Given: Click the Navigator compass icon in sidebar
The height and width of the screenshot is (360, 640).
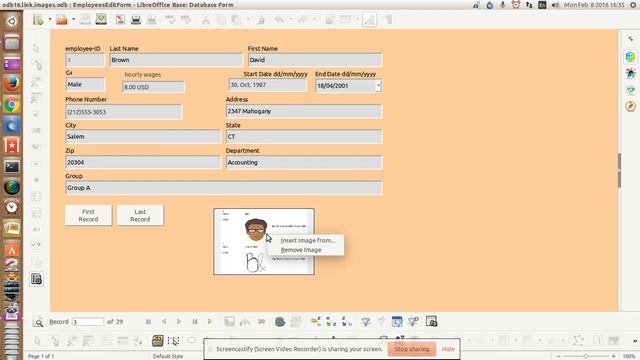Looking at the screenshot, I should pos(630,106).
